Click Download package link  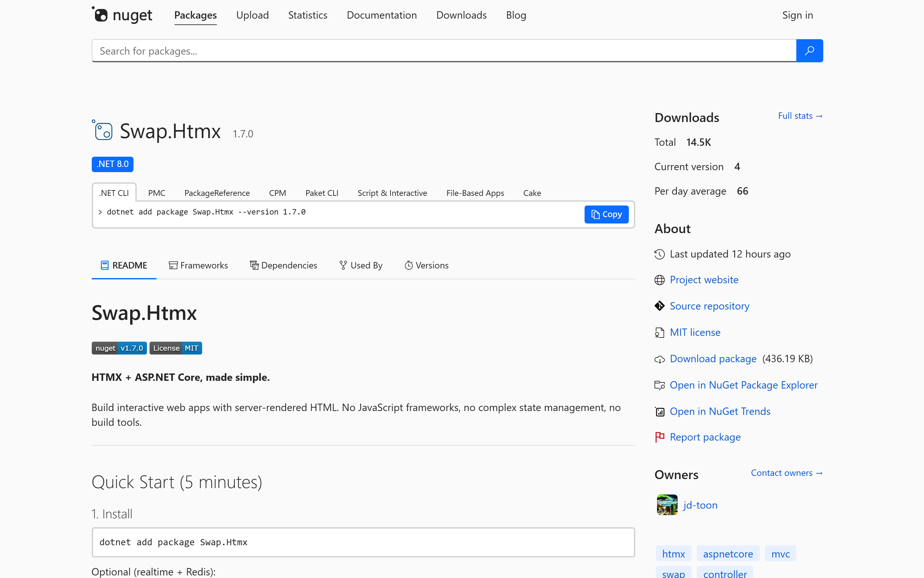tap(713, 359)
